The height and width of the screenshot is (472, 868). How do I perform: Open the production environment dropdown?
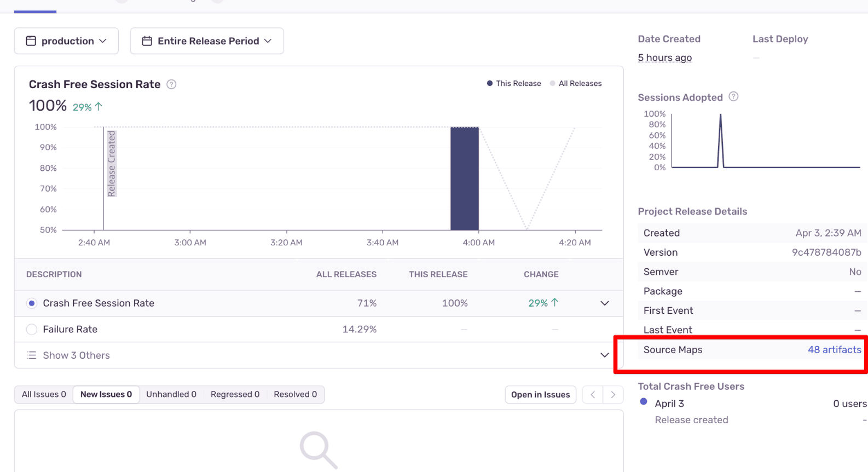[66, 41]
